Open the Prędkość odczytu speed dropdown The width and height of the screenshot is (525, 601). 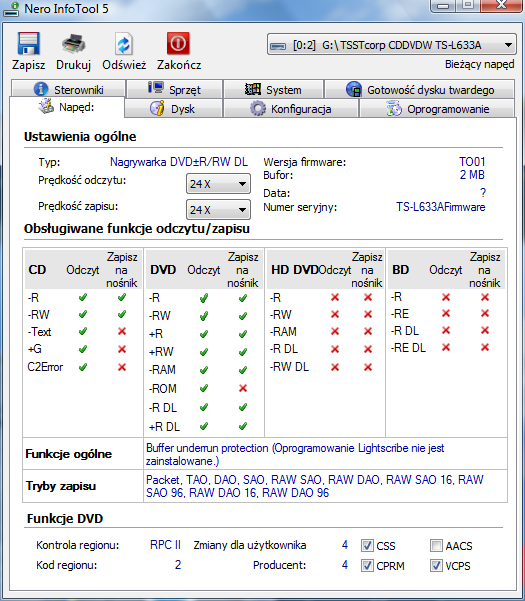(x=218, y=184)
